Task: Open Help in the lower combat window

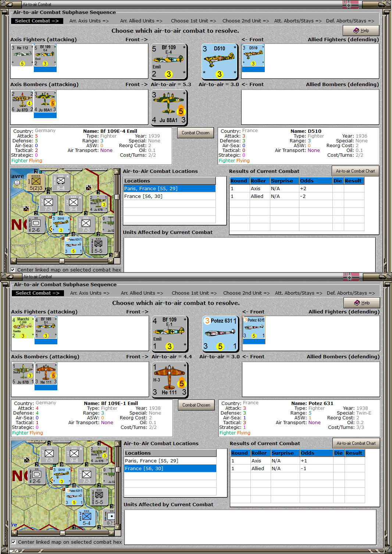Action: pyautogui.click(x=362, y=303)
